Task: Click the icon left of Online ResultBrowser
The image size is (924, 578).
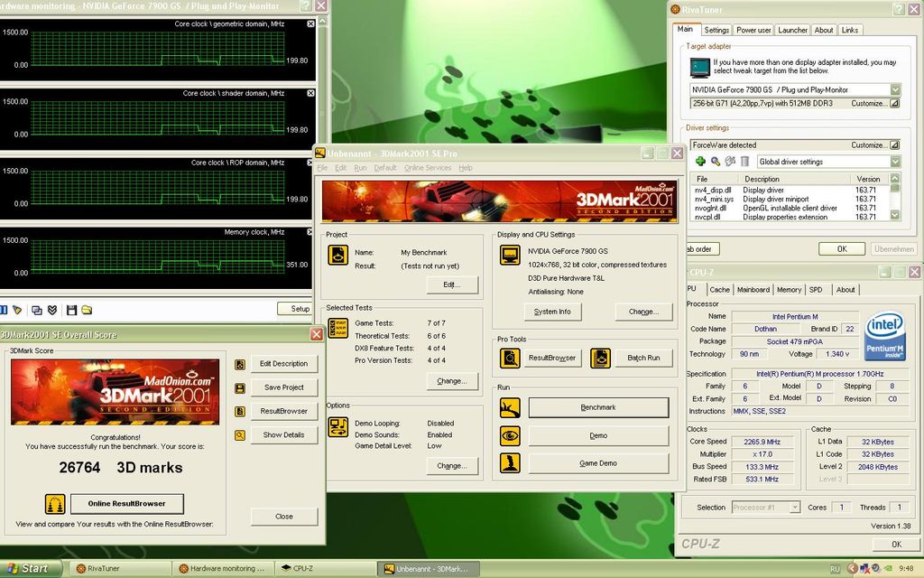Action: click(55, 504)
